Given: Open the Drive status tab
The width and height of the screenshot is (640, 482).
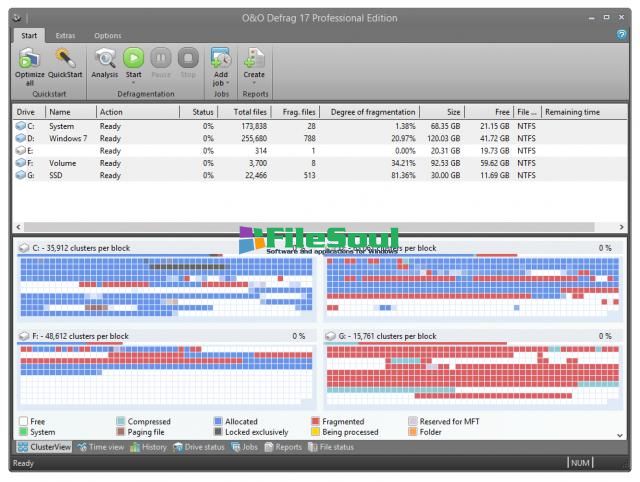Looking at the screenshot, I should click(198, 447).
